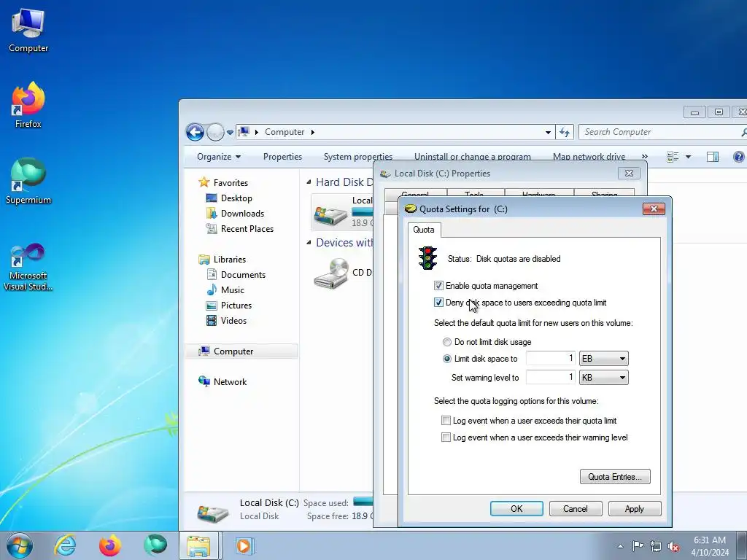Open Firefox from the taskbar
This screenshot has height=560, width=747.
(110, 545)
